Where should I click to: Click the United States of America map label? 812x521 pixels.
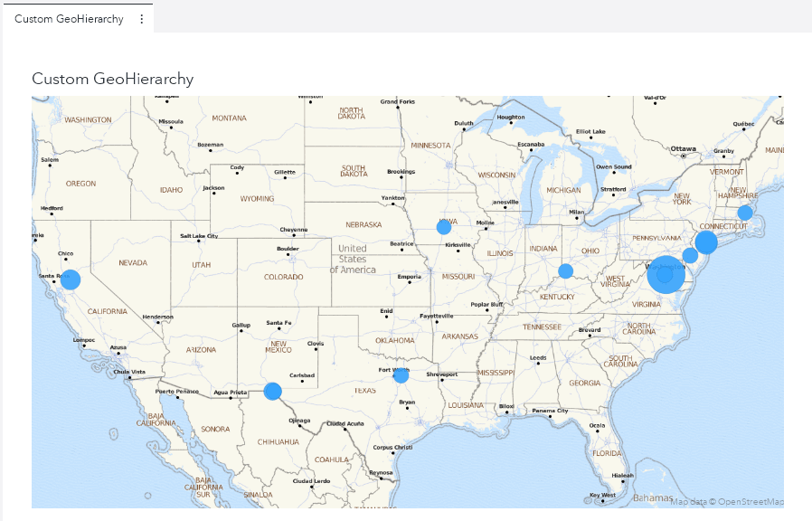(x=354, y=260)
